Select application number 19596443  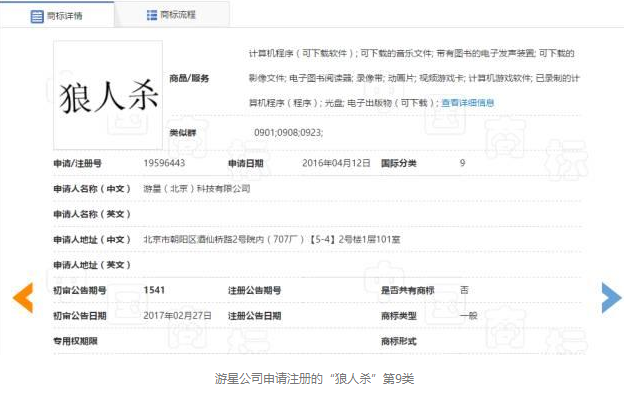tap(164, 163)
